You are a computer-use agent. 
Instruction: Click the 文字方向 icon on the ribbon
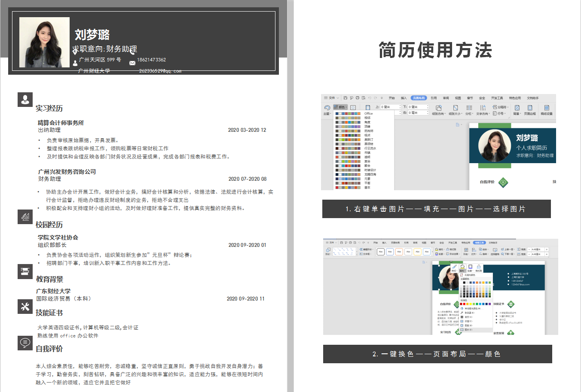(483, 108)
